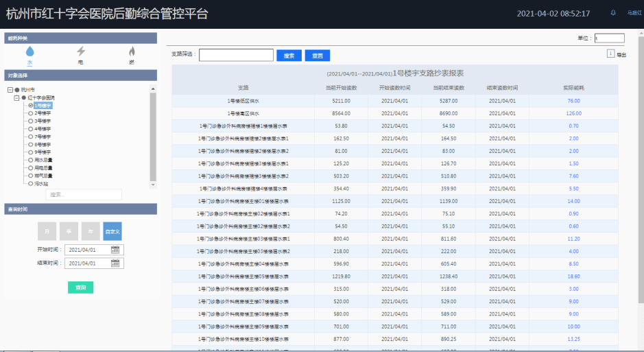The image size is (644, 352).
Task: Select the 8号楼宇 radio option
Action: (30, 145)
